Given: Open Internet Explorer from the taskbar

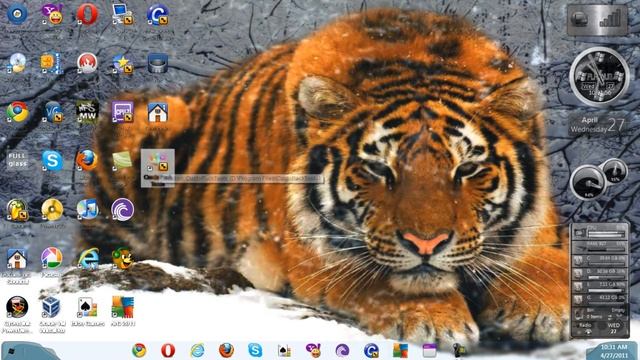Looking at the screenshot, I should (x=197, y=350).
